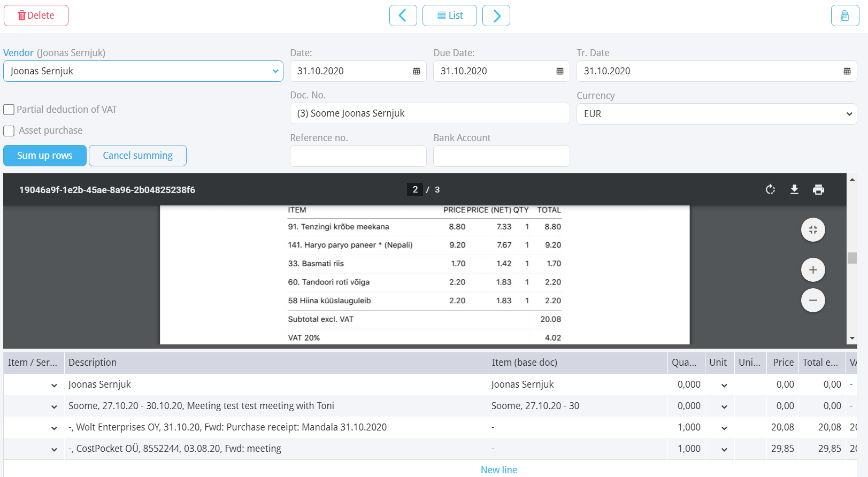
Task: Open unit dropdown in Wolt Enterprises row
Action: [724, 428]
